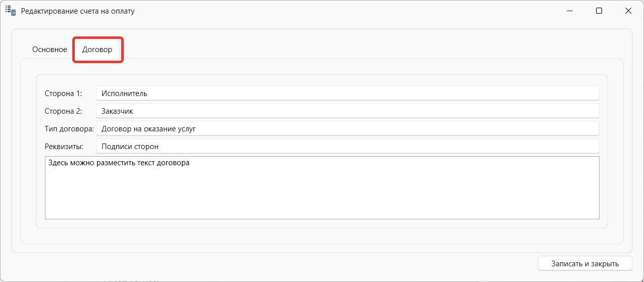644x282 pixels.
Task: Click the Реквизиты field containing Подписи сторон
Action: pos(348,146)
